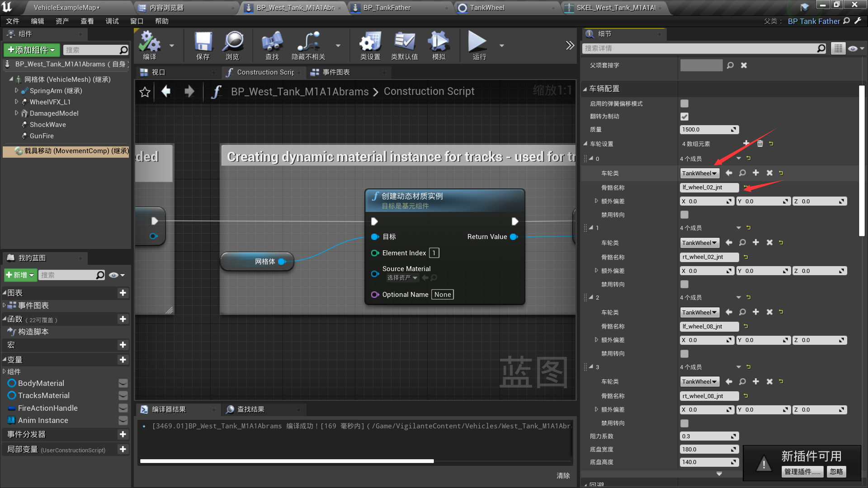The height and width of the screenshot is (488, 868).
Task: Expand the SpringArm component tree item
Action: click(17, 91)
